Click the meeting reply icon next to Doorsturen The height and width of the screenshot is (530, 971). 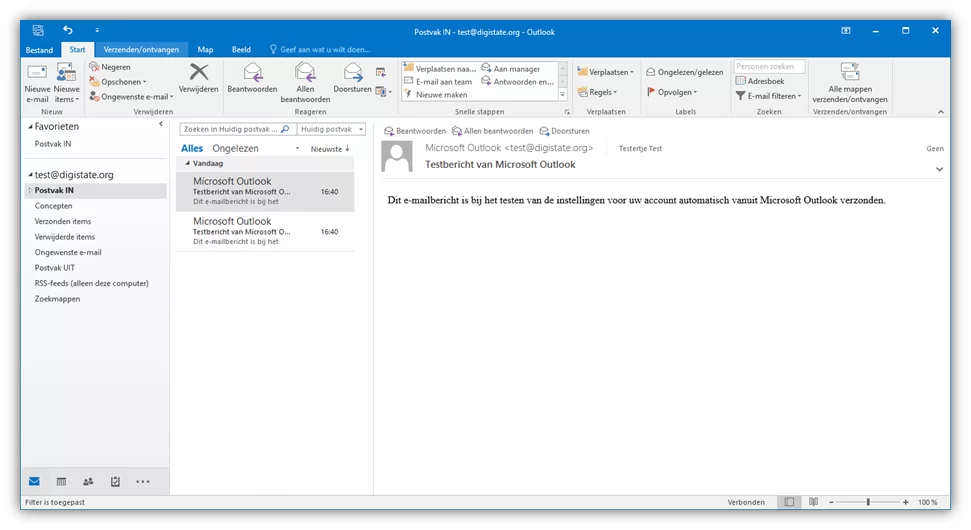tap(381, 72)
